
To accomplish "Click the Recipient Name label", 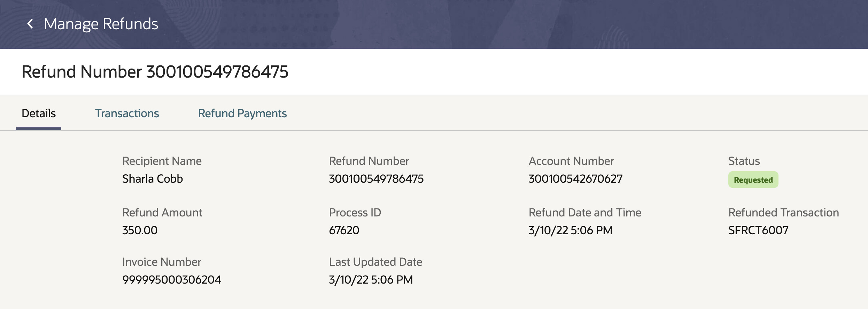I will (162, 161).
